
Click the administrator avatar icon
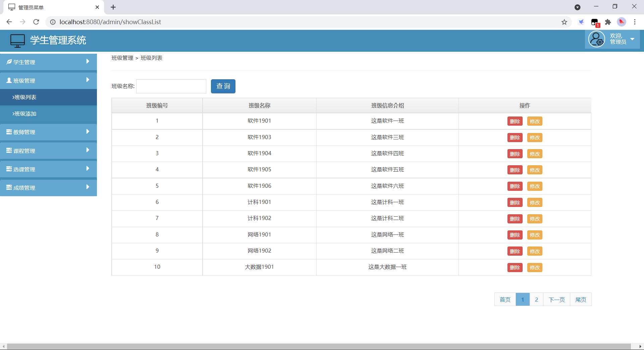597,39
